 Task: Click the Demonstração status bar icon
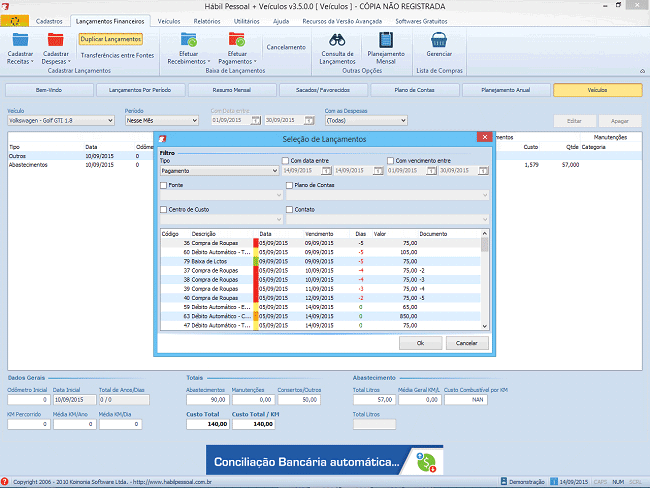click(x=504, y=481)
